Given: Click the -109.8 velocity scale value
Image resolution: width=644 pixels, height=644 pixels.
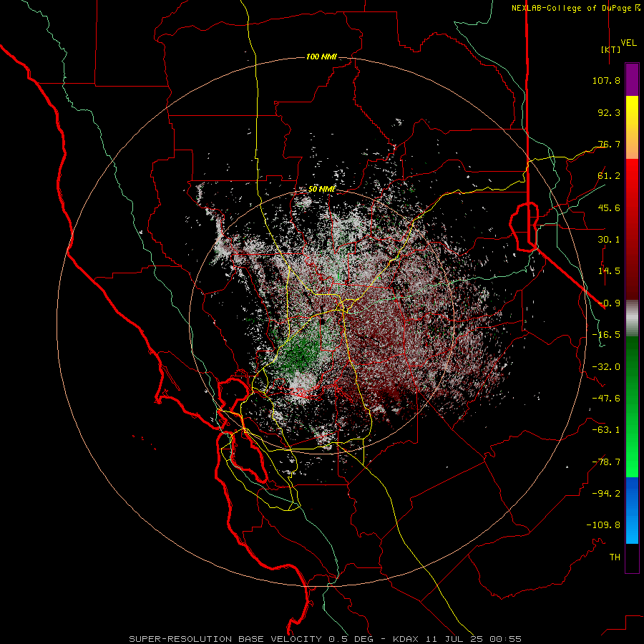Looking at the screenshot, I should pyautogui.click(x=603, y=525).
